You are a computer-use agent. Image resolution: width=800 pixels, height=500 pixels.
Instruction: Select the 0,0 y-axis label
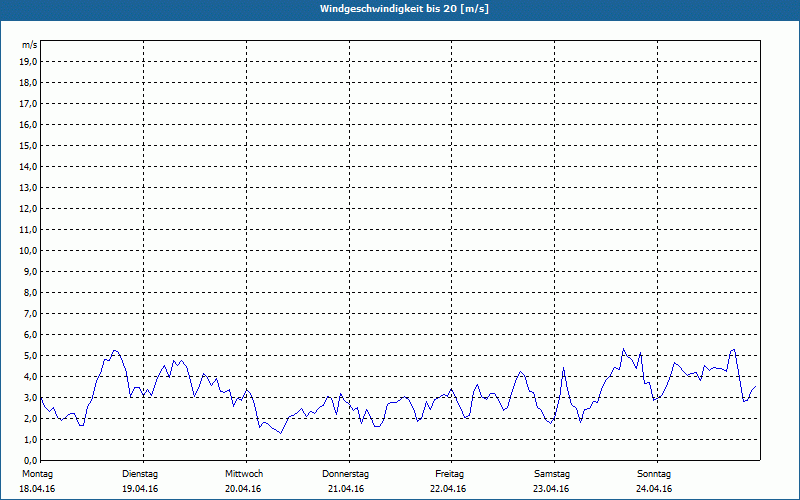point(30,461)
